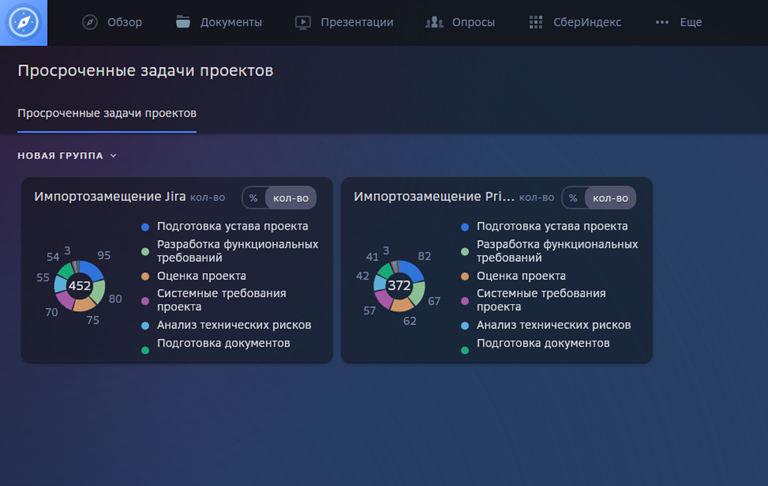Click cyan Анализ технических рисков swatch in Jira legend
This screenshot has width=768, height=486.
click(x=145, y=325)
